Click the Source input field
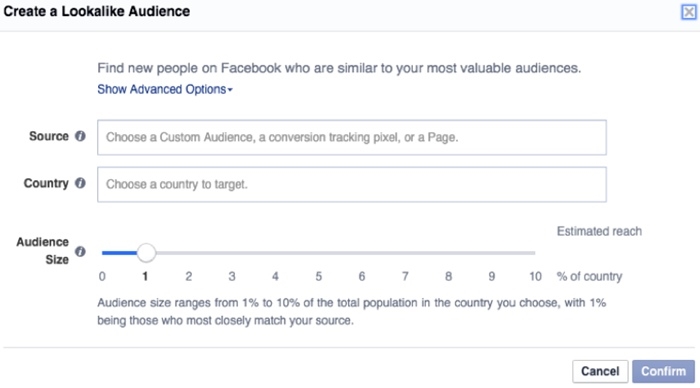Viewport: 700px width, 388px height. tap(352, 138)
